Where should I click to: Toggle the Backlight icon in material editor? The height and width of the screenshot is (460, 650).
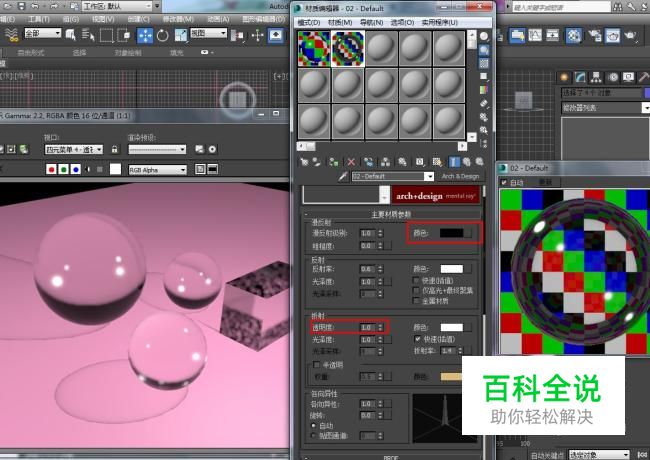484,50
